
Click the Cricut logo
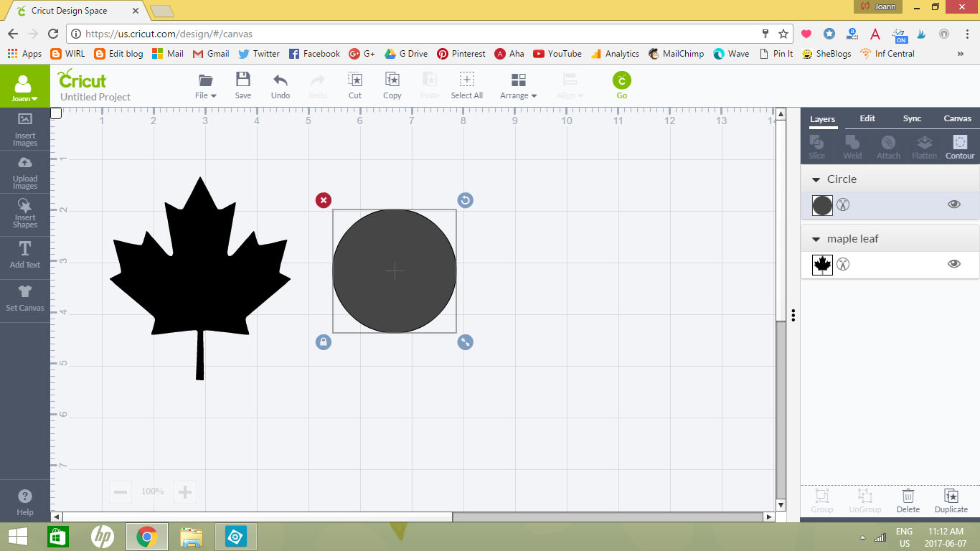pos(82,78)
